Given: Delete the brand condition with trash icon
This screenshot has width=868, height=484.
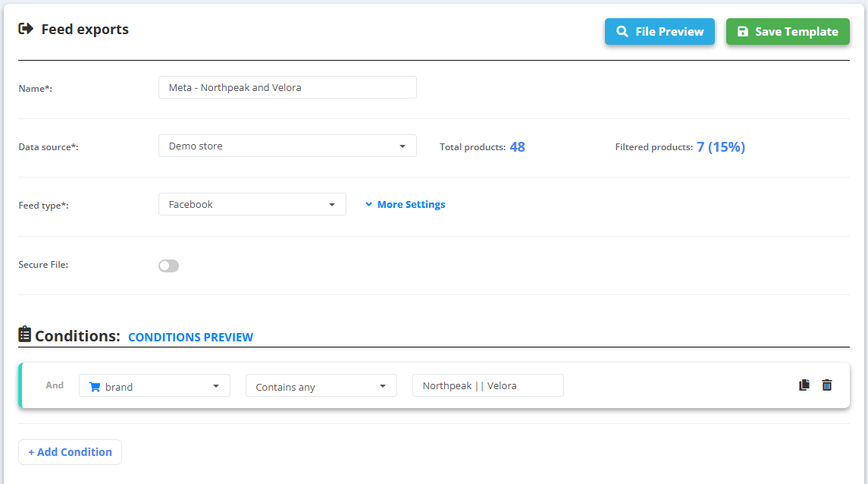Looking at the screenshot, I should pyautogui.click(x=827, y=385).
